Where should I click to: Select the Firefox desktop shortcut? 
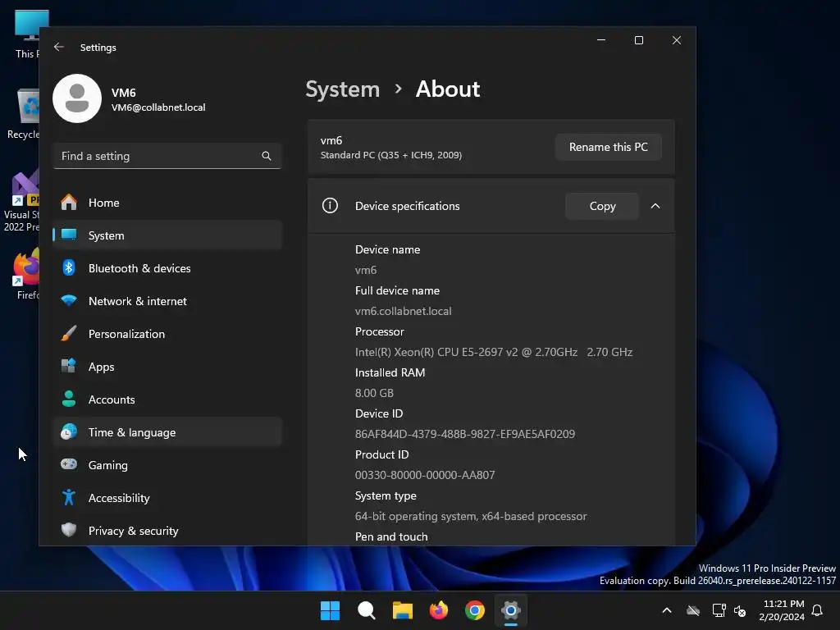[27, 274]
